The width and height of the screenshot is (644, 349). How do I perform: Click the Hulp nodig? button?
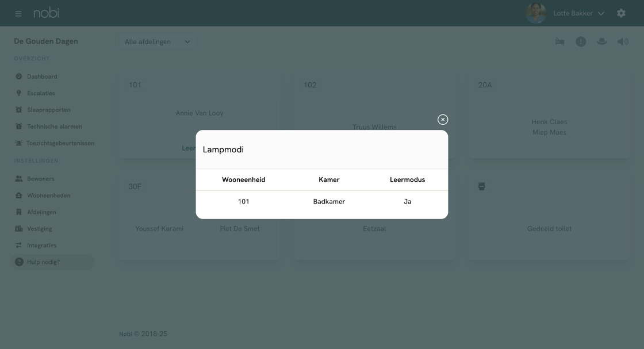pyautogui.click(x=44, y=262)
